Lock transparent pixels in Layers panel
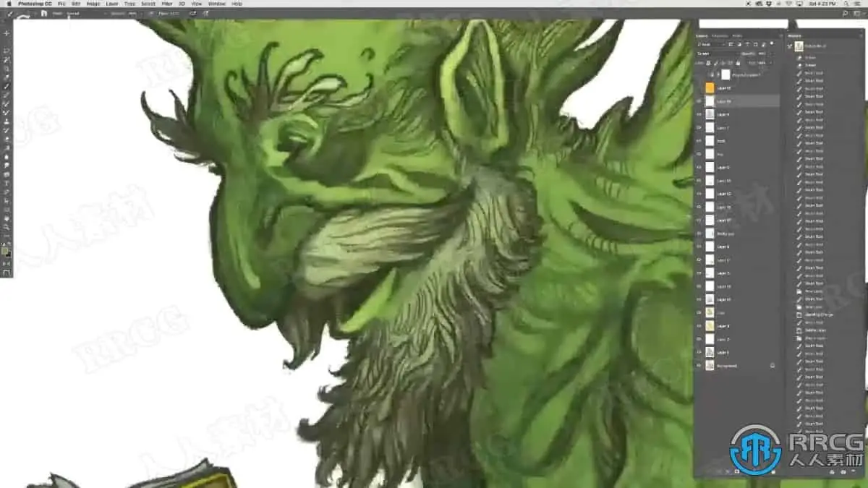This screenshot has width=868, height=488. (708, 63)
